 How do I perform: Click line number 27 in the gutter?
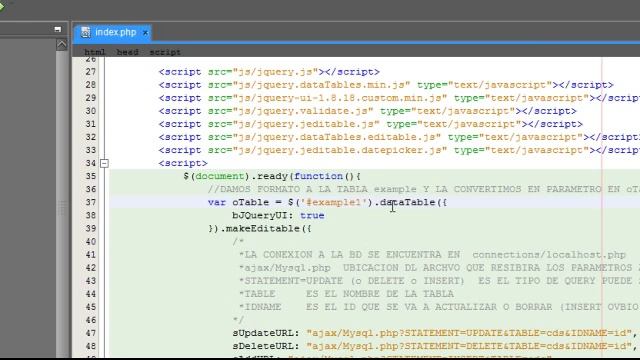pos(91,72)
